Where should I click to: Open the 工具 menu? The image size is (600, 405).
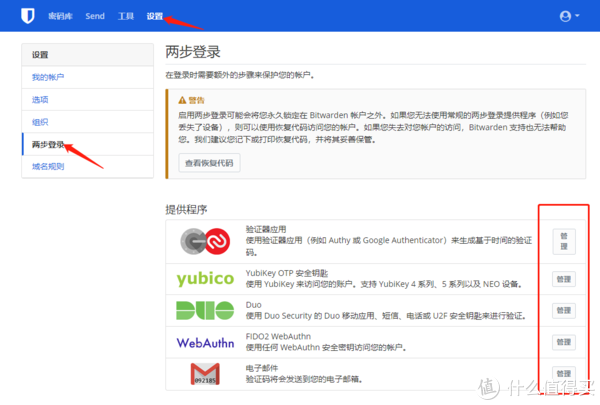point(126,16)
